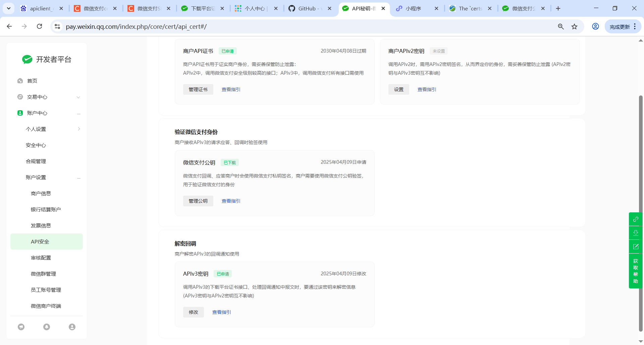Select the highlighted API安全 sidebar item
644x345 pixels.
click(x=47, y=241)
